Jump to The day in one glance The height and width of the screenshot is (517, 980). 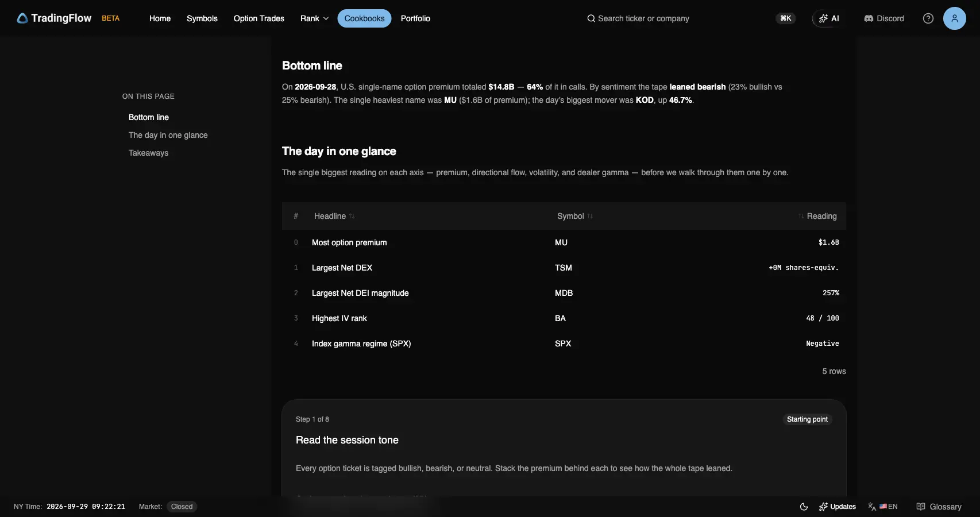[x=168, y=135]
